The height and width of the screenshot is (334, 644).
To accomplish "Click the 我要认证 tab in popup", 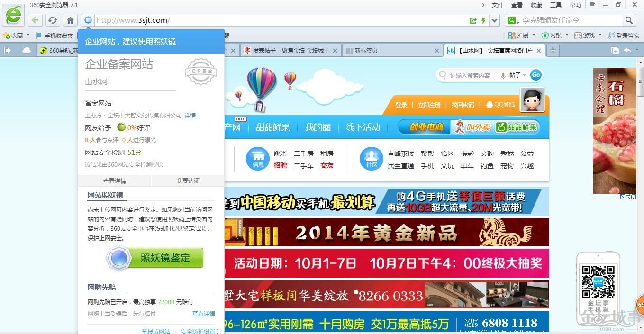I will (x=188, y=181).
